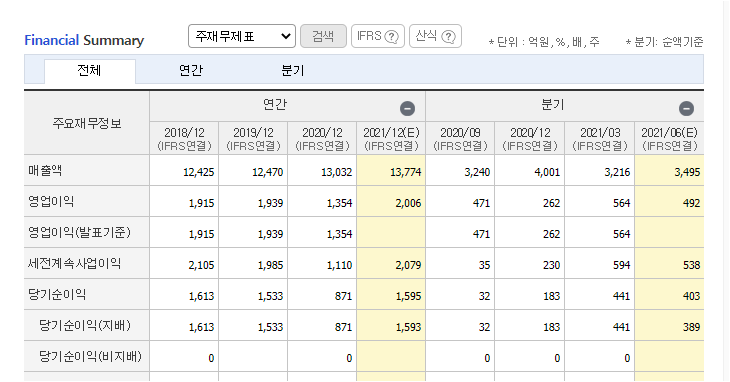Click the 영업이익(발표기준) row label
Screen dimensions: 730x382
point(79,232)
